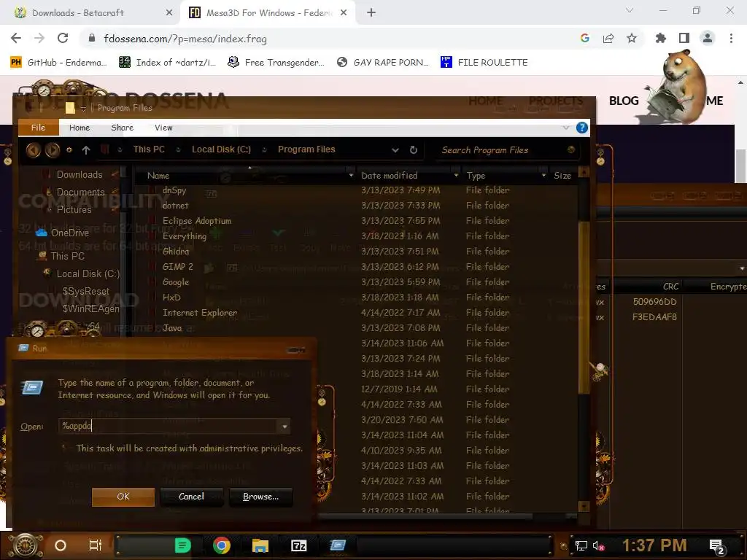This screenshot has width=747, height=560.
Task: Open Share ribbon tab
Action: [122, 128]
